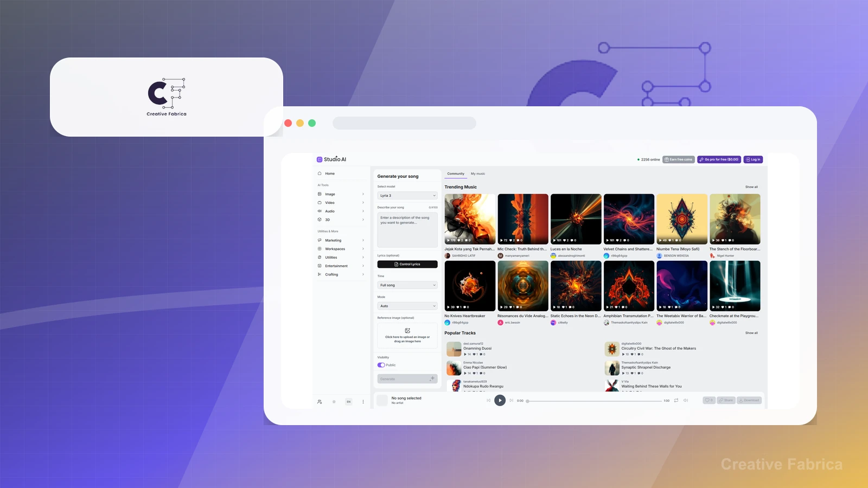868x488 pixels.
Task: Click the reference image upload area
Action: (x=407, y=336)
